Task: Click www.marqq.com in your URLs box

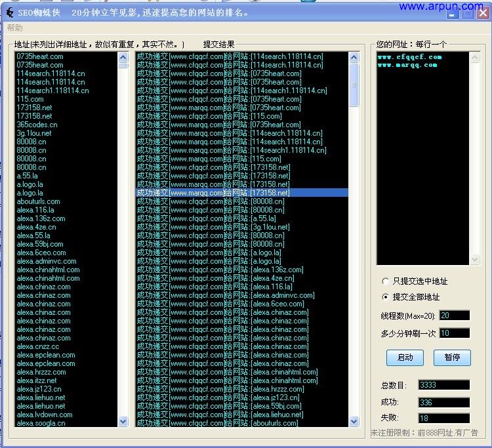Action: [407, 65]
